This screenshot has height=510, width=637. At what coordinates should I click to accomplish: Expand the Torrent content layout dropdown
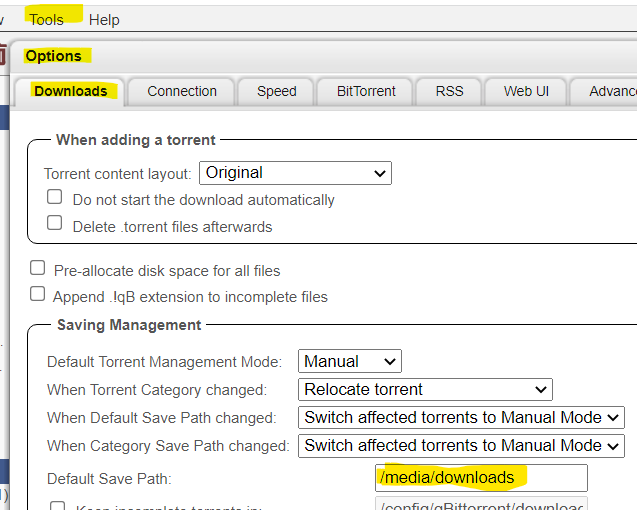(295, 173)
